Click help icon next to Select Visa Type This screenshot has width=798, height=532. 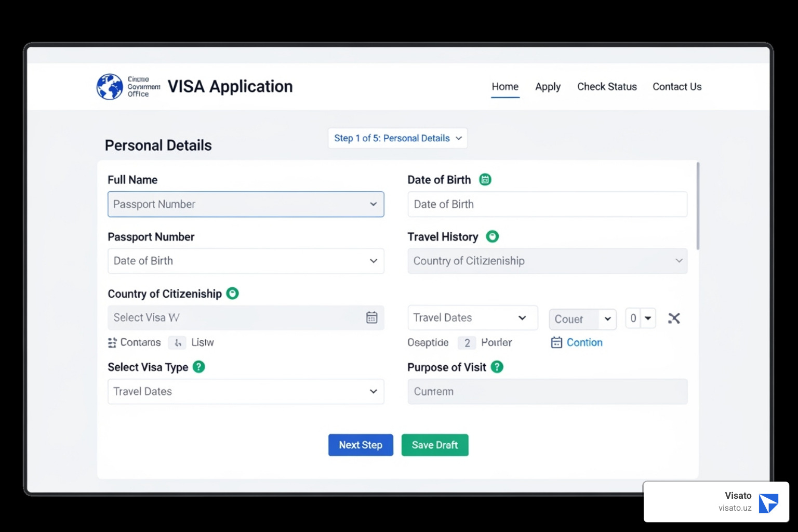pos(198,367)
